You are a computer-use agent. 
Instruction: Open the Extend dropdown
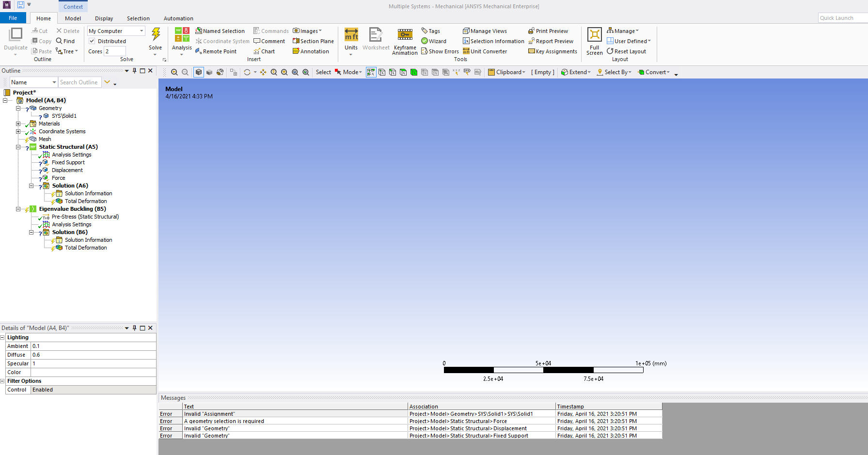pyautogui.click(x=576, y=72)
